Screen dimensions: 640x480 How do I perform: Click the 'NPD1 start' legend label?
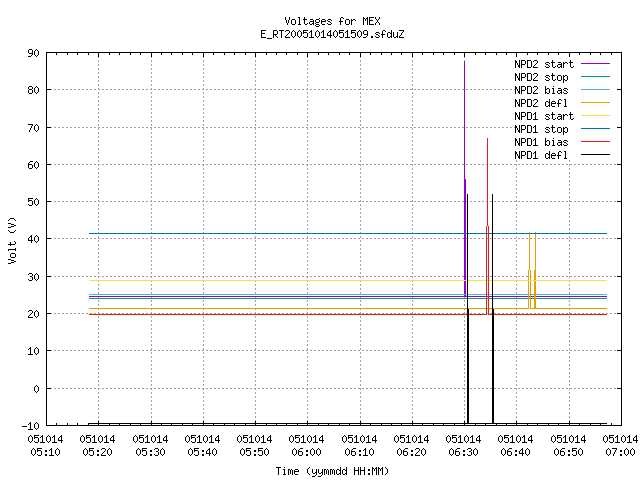[544, 116]
